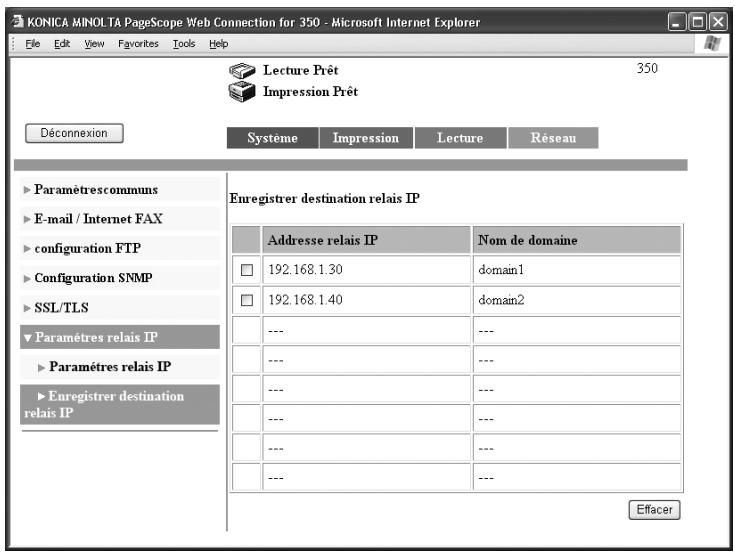The height and width of the screenshot is (554, 735).
Task: Click the 192.168.1.40 address cell
Action: 366,300
